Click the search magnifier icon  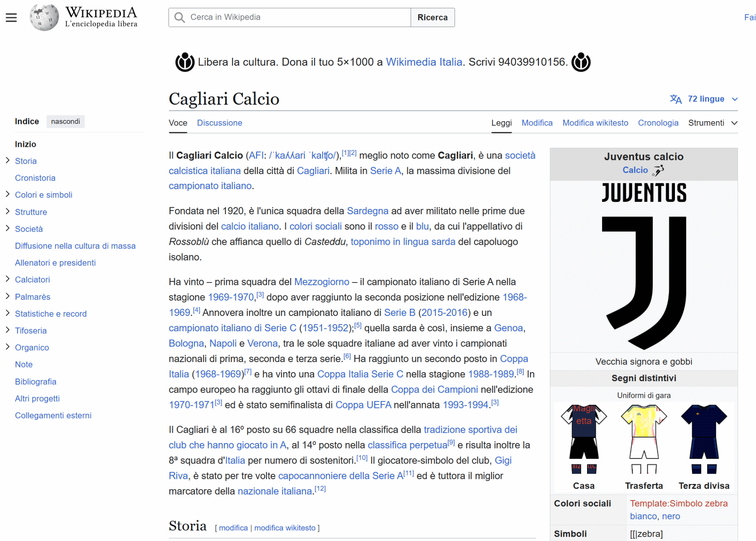pos(180,17)
